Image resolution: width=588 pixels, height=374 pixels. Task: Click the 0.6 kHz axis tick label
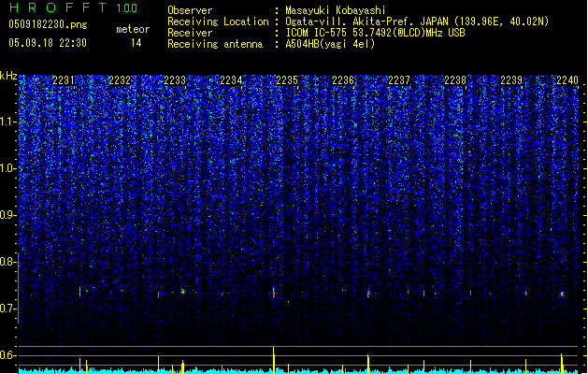click(x=7, y=355)
